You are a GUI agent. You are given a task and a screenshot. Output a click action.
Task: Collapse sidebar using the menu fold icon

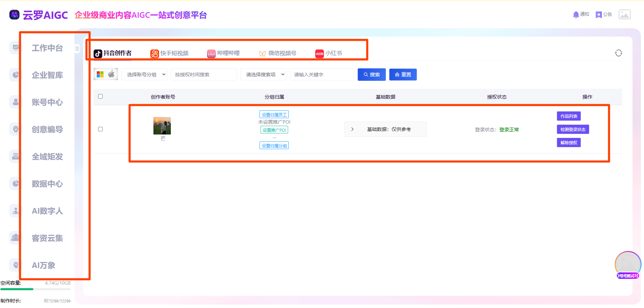77,49
